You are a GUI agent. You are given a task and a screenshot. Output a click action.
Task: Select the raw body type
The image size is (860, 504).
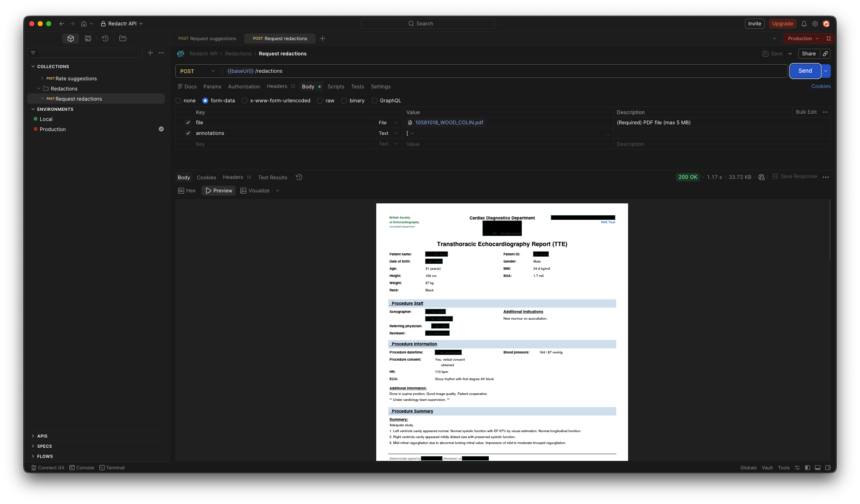pyautogui.click(x=320, y=101)
